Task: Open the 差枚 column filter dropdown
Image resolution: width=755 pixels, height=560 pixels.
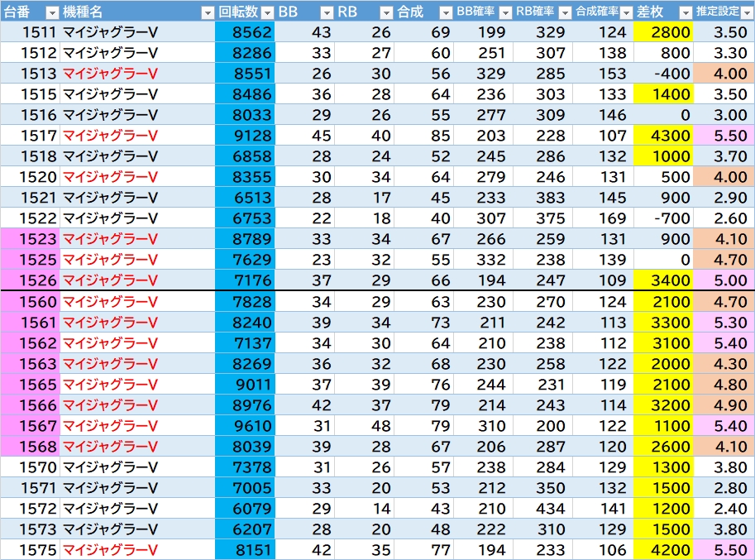Action: [686, 12]
